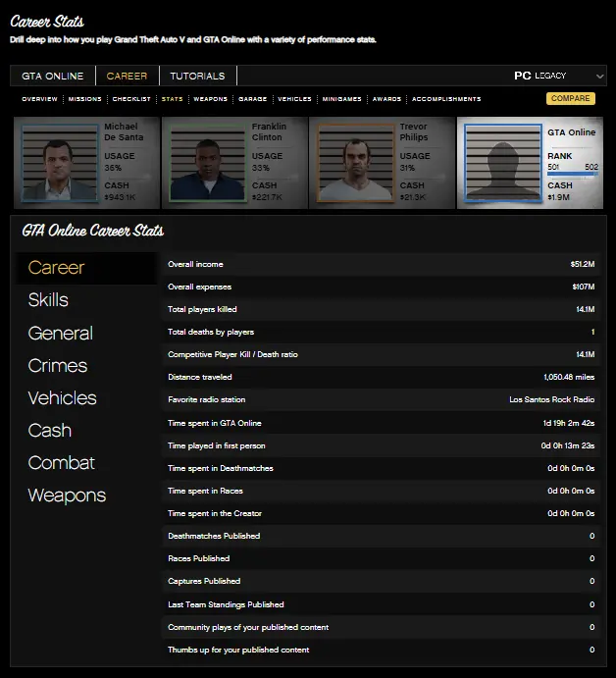
Task: Click the Distance traveled row
Action: 382,377
